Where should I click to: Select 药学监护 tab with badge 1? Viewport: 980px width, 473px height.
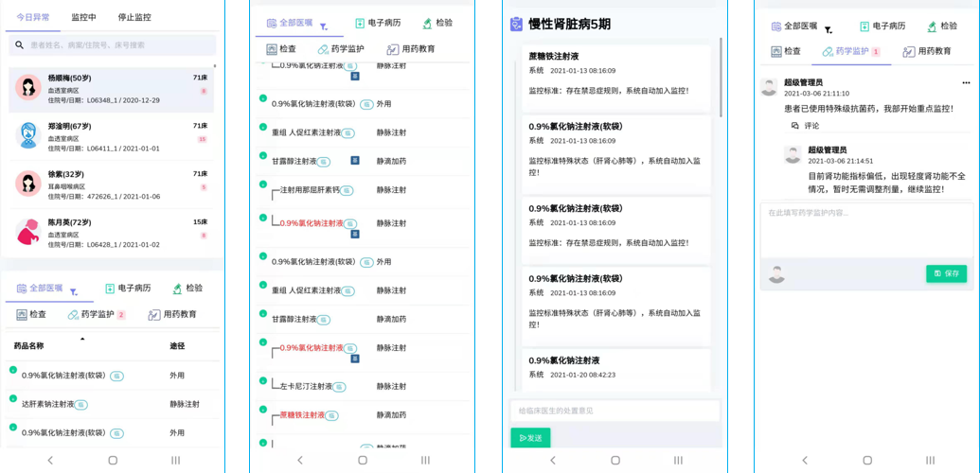pos(851,52)
